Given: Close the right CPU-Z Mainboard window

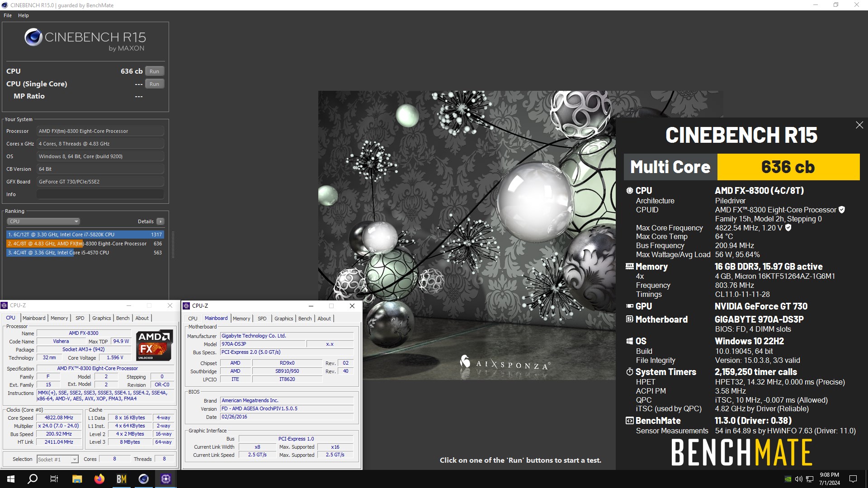Looking at the screenshot, I should (x=352, y=306).
